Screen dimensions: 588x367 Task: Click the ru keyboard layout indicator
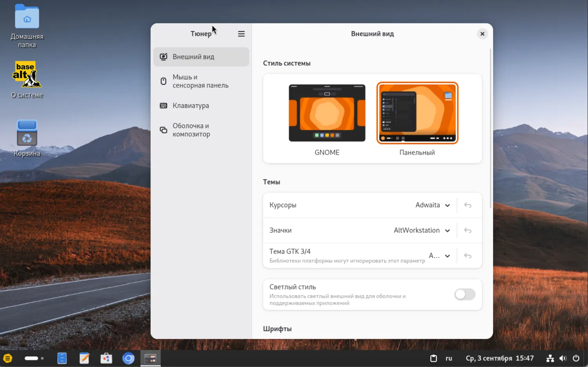[449, 358]
